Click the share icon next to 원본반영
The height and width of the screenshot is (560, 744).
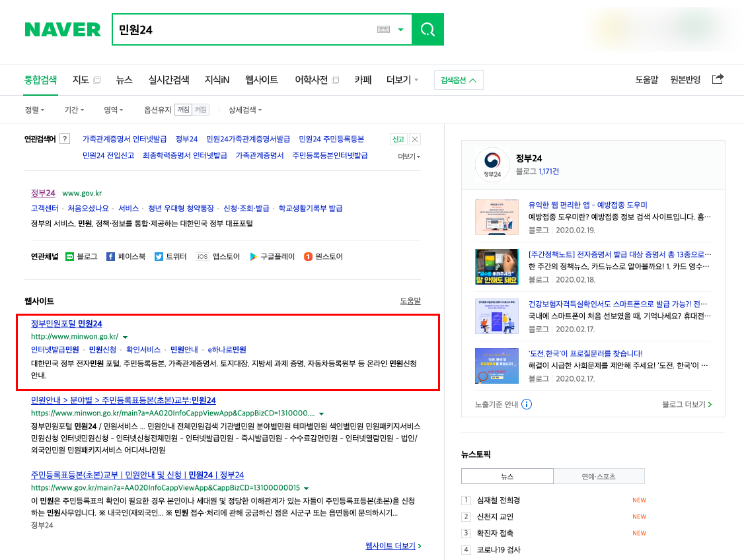(718, 79)
